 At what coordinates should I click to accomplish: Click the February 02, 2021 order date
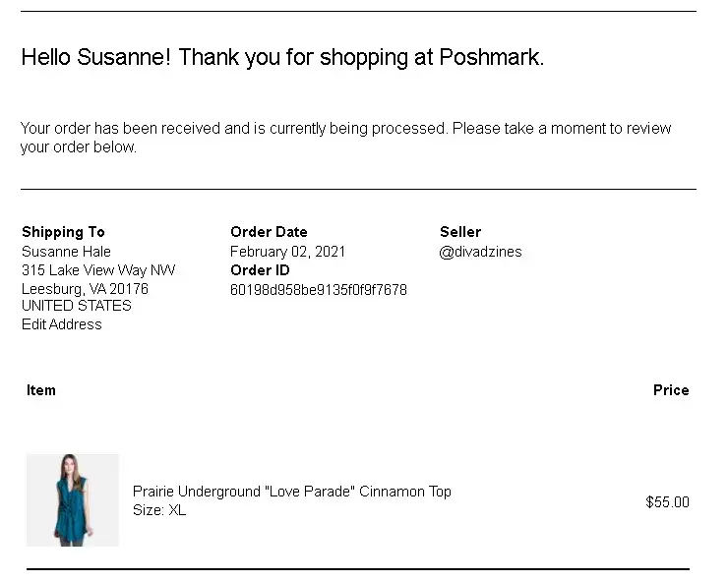(287, 252)
